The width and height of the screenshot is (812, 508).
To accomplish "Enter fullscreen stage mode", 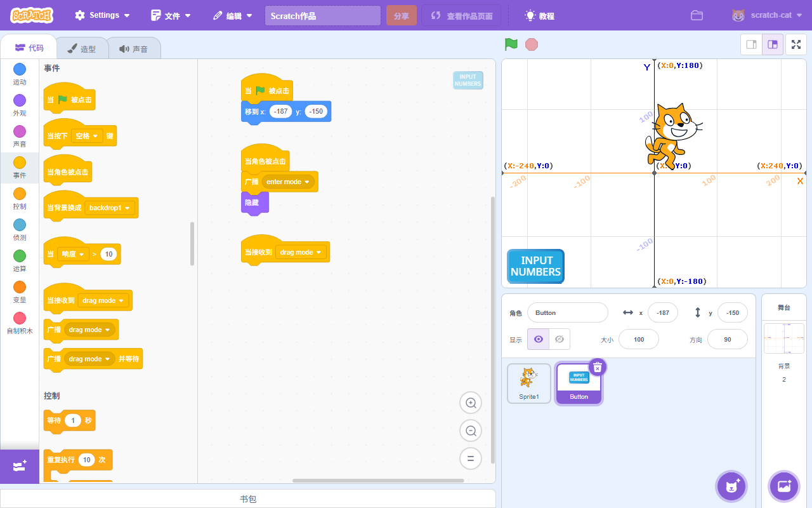I will click(x=796, y=44).
